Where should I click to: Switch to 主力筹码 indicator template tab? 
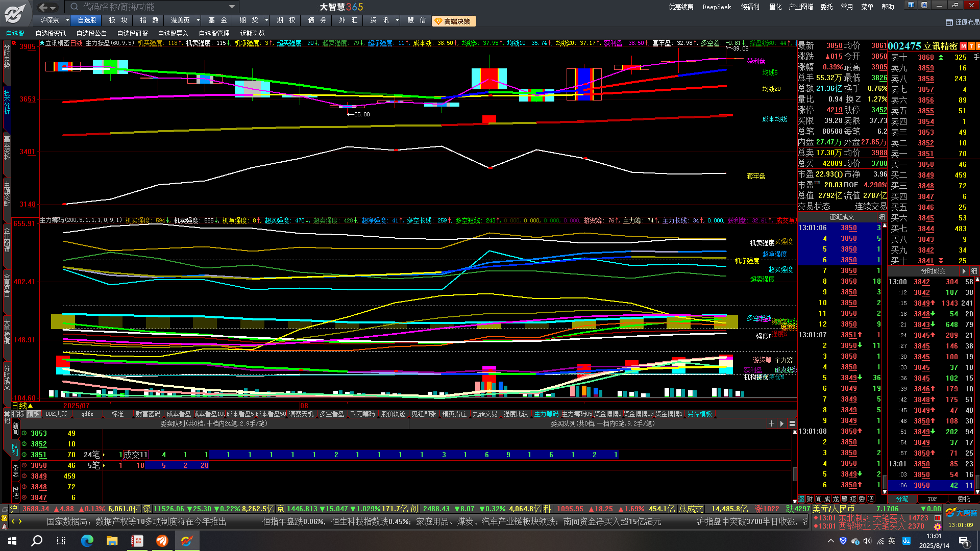[546, 414]
